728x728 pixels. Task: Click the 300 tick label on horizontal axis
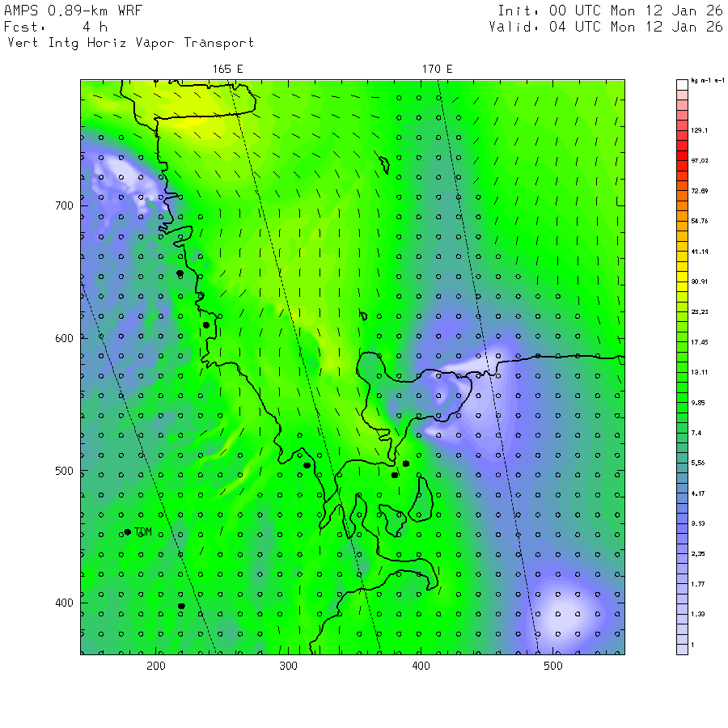pyautogui.click(x=288, y=666)
